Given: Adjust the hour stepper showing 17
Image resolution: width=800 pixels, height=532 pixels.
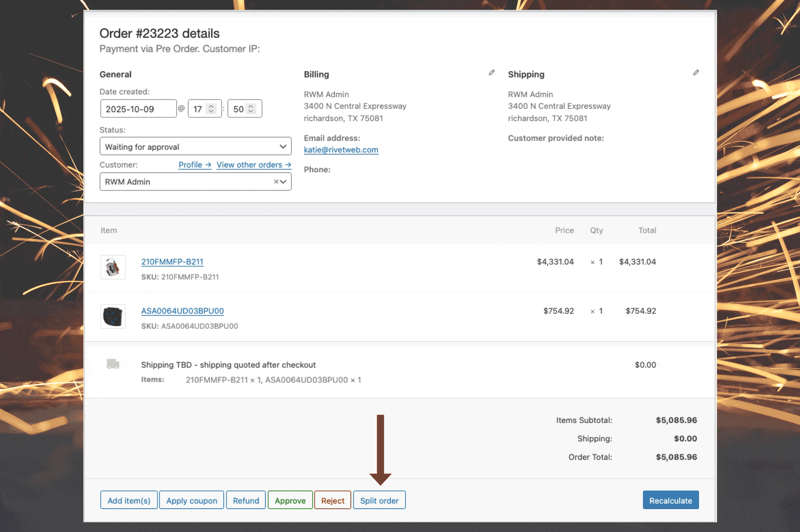Looking at the screenshot, I should point(211,109).
